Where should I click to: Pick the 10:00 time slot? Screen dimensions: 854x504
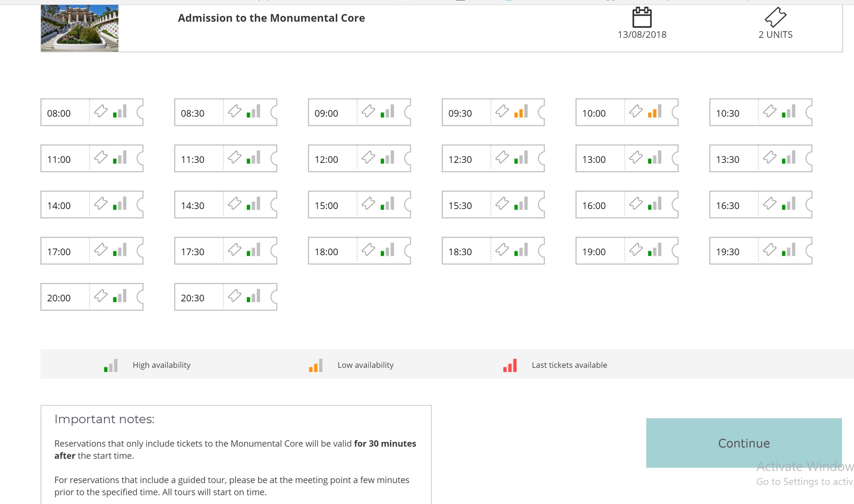click(627, 112)
